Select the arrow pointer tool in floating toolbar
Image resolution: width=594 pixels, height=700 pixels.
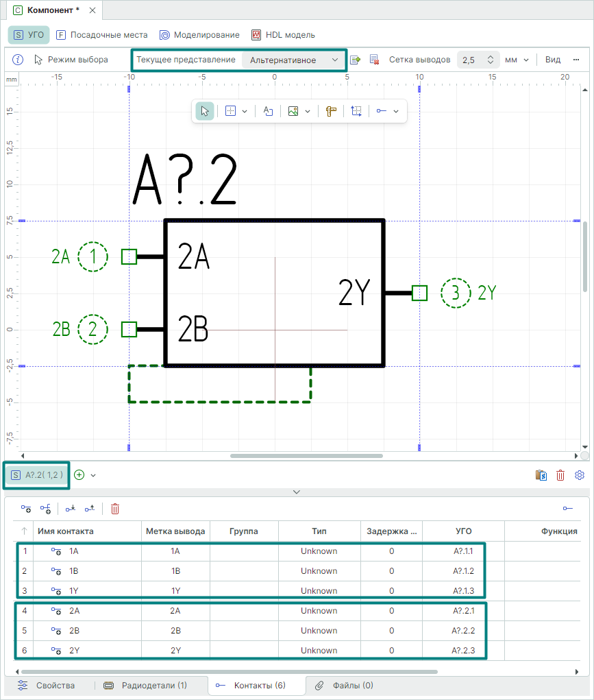pyautogui.click(x=204, y=111)
